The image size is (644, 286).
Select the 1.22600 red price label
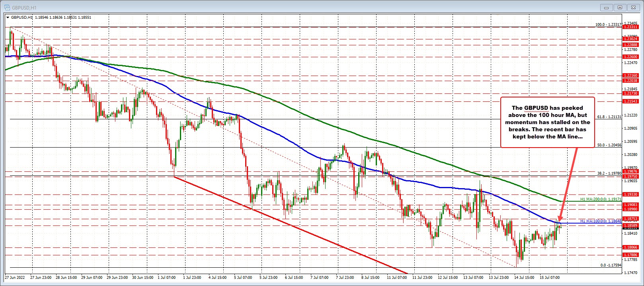point(630,57)
